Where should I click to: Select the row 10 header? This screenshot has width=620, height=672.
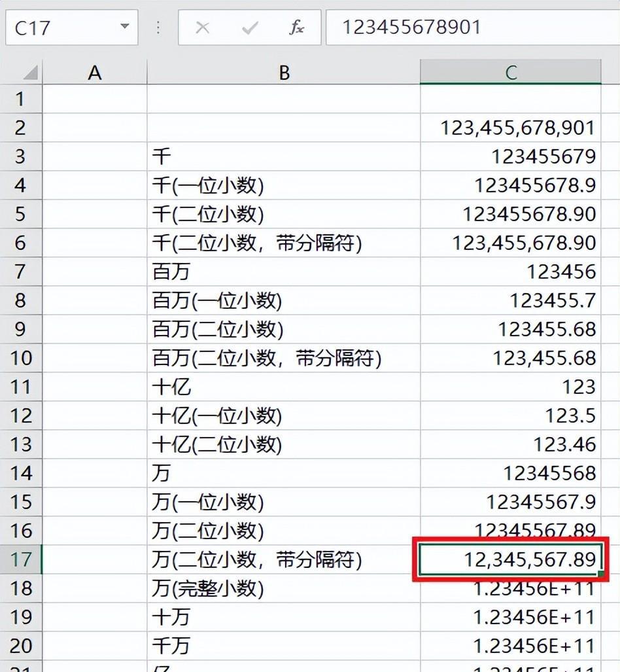coord(20,358)
